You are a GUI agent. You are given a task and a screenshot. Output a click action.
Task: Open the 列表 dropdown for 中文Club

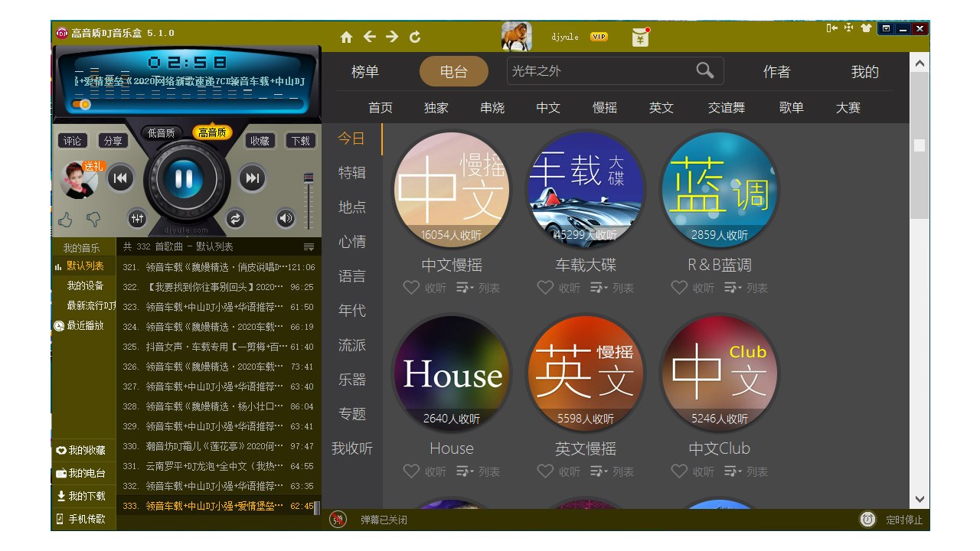point(746,471)
